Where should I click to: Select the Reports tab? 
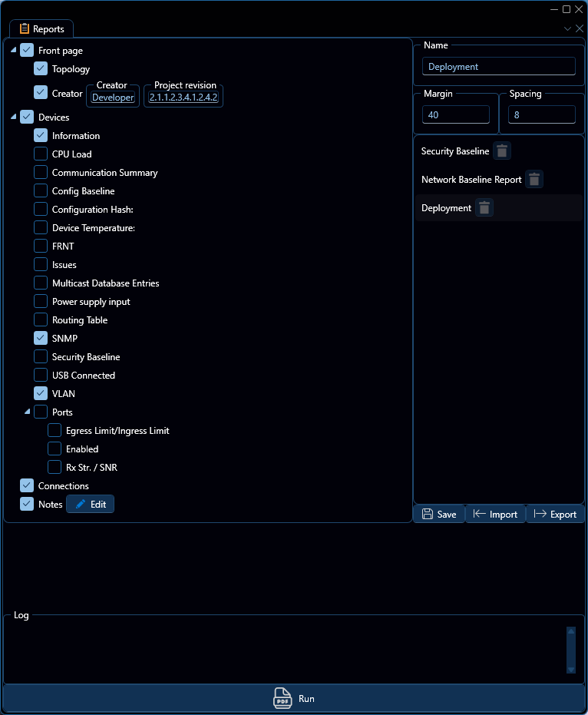click(x=41, y=29)
